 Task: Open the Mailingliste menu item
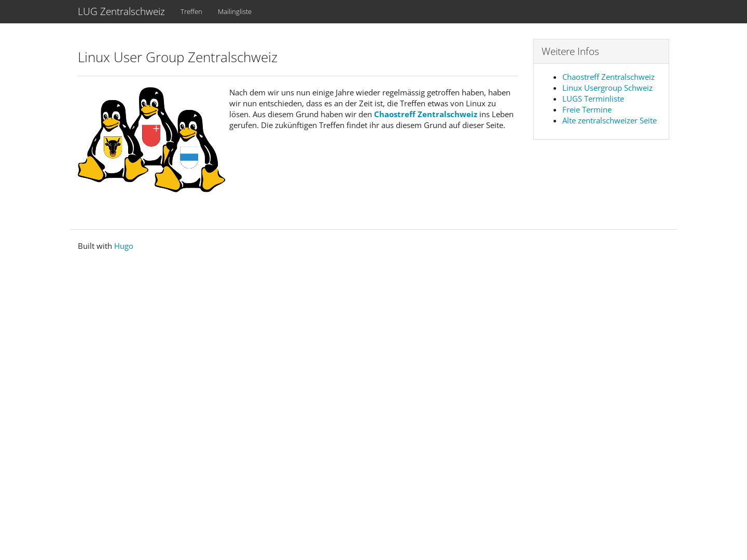click(x=234, y=11)
